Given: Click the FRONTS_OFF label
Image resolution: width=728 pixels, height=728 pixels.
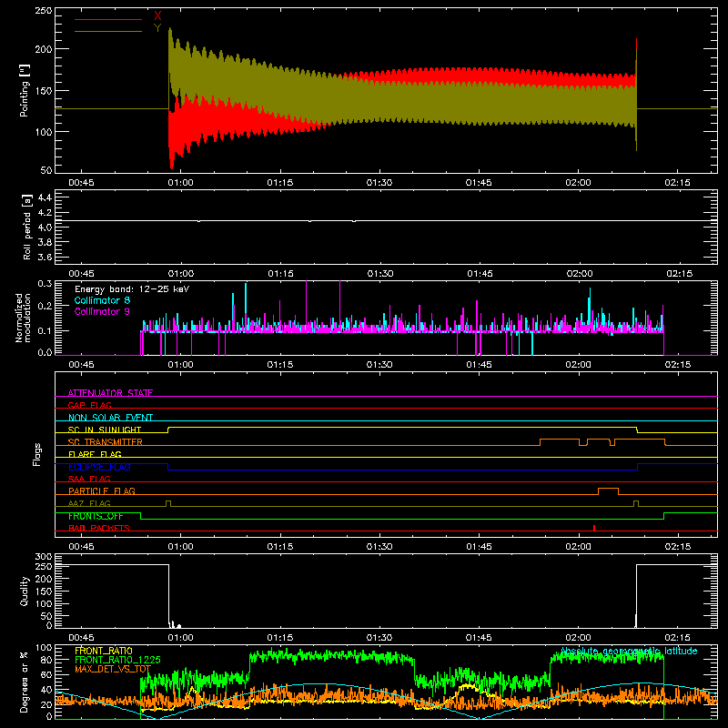Looking at the screenshot, I should [x=96, y=516].
